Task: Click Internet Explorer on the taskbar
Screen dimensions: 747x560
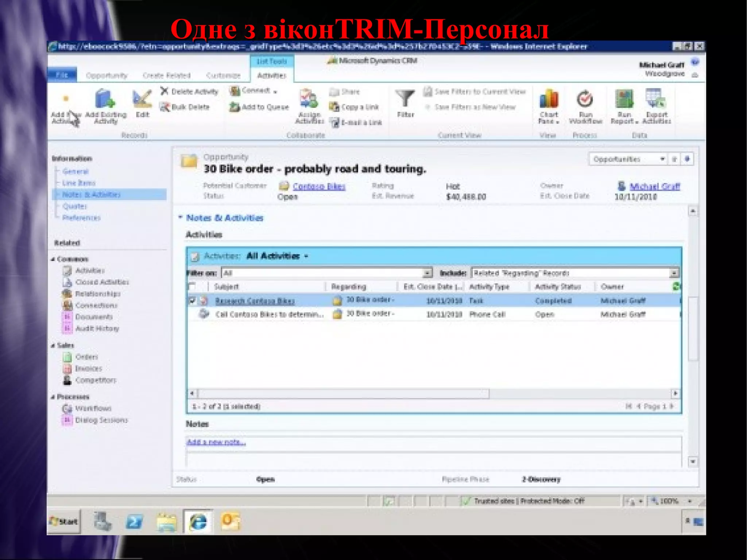Action: [x=198, y=522]
